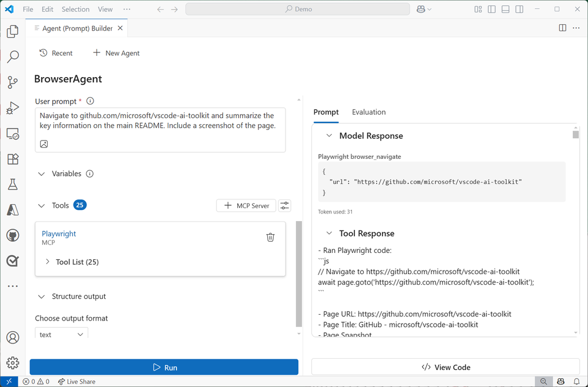Open Remote Explorer view
The image size is (588, 387).
click(x=13, y=134)
